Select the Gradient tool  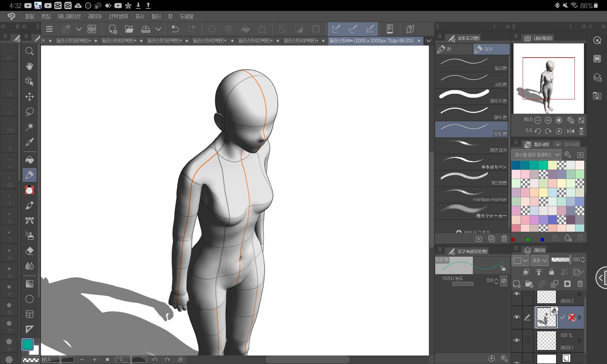[x=29, y=284]
